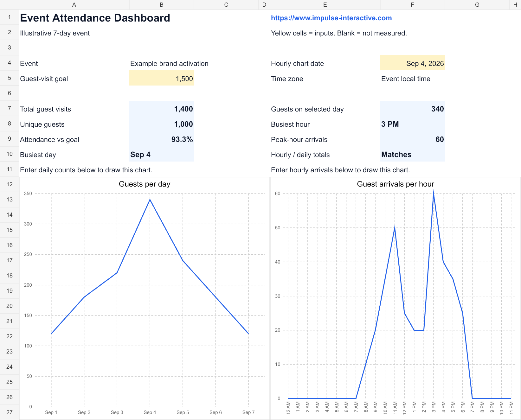Screen dimensions: 521x420
Task: Click the Total guest visits value 1,400
Action: [162, 109]
